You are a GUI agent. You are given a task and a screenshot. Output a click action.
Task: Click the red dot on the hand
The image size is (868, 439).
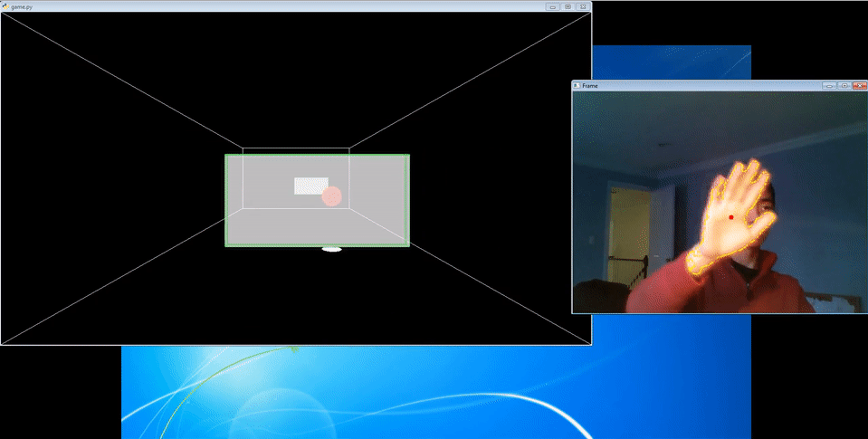(731, 217)
